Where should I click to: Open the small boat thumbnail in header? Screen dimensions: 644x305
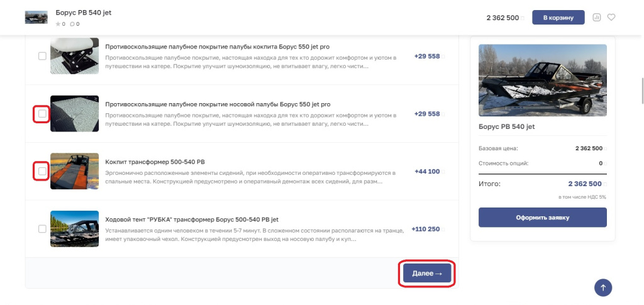(x=36, y=17)
